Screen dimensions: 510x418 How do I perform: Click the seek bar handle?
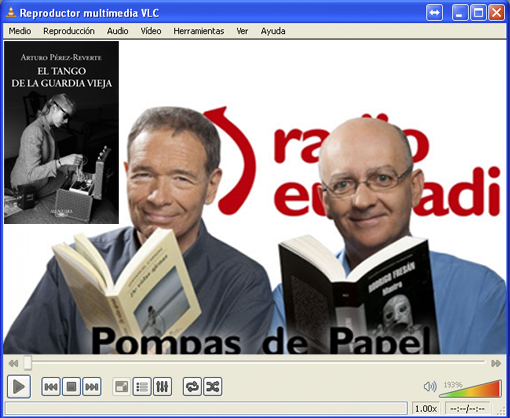(x=28, y=363)
